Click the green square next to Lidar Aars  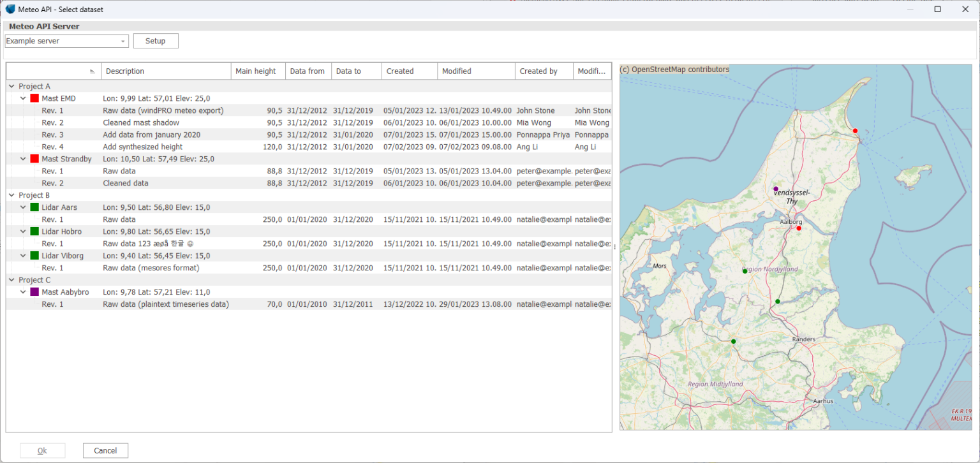click(x=34, y=207)
